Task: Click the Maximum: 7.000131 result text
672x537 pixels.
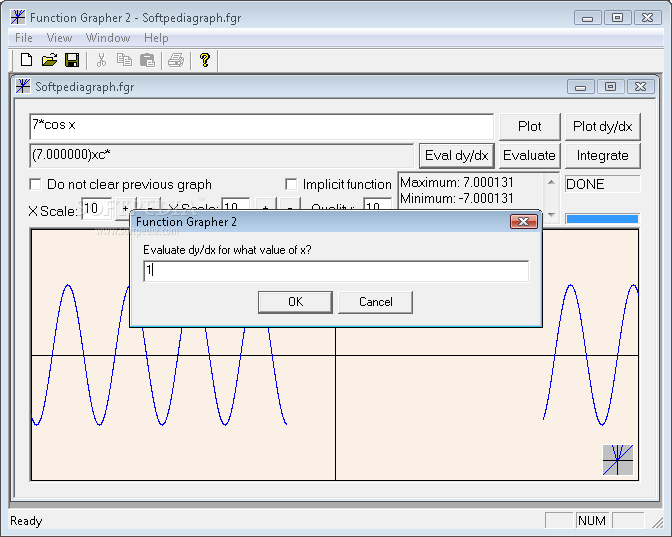Action: pyautogui.click(x=456, y=183)
